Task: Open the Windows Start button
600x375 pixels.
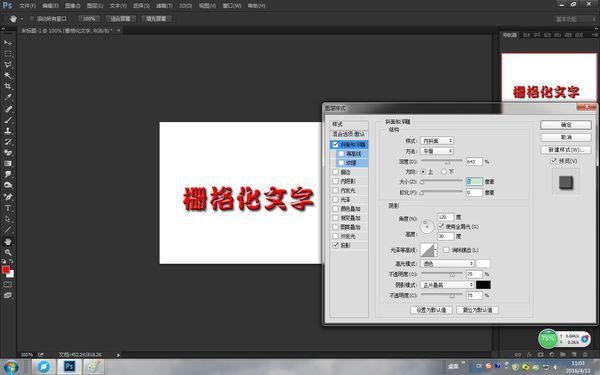Action: click(11, 367)
